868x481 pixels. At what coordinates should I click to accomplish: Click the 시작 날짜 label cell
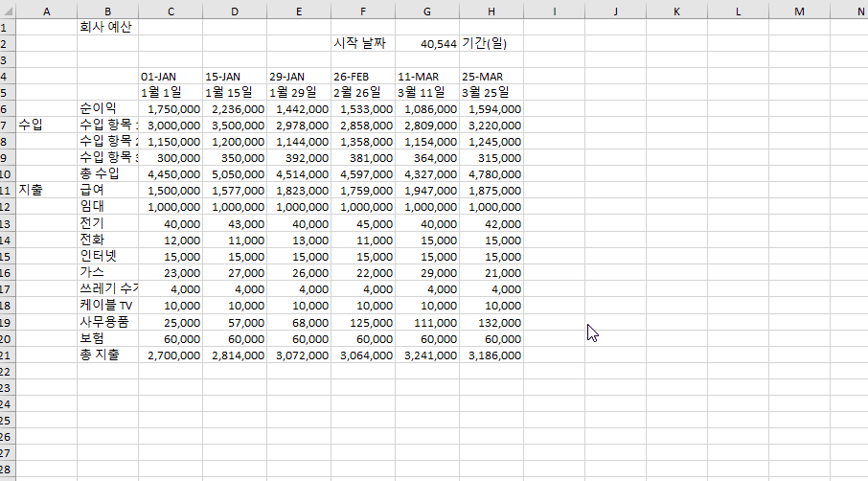[x=363, y=44]
